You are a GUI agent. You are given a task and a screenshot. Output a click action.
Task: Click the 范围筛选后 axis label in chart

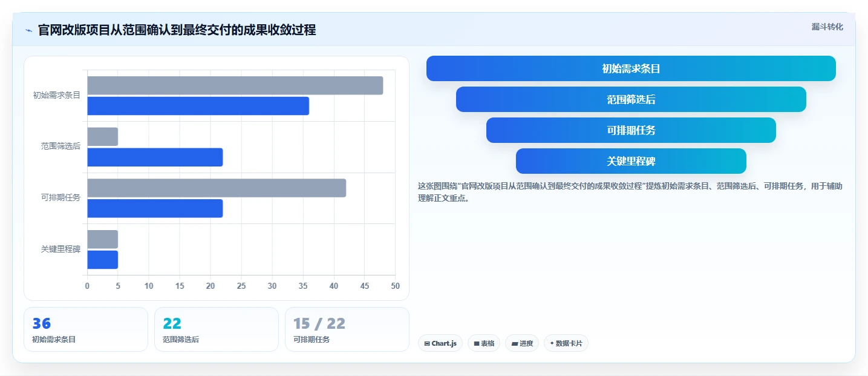pos(60,147)
